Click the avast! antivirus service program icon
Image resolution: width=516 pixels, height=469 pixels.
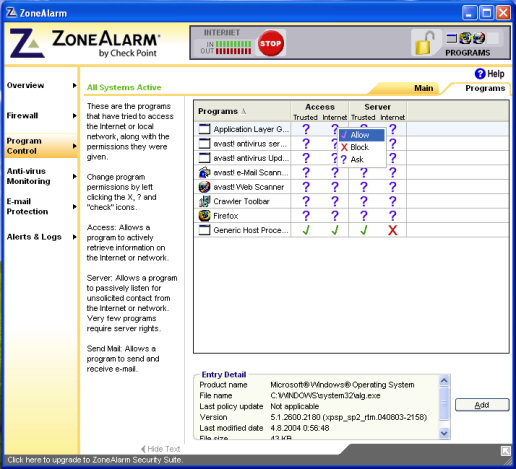click(204, 144)
